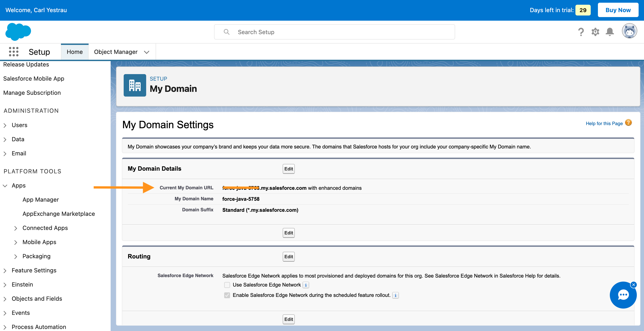The height and width of the screenshot is (331, 644).
Task: Open the Setup gear menu
Action: [595, 32]
